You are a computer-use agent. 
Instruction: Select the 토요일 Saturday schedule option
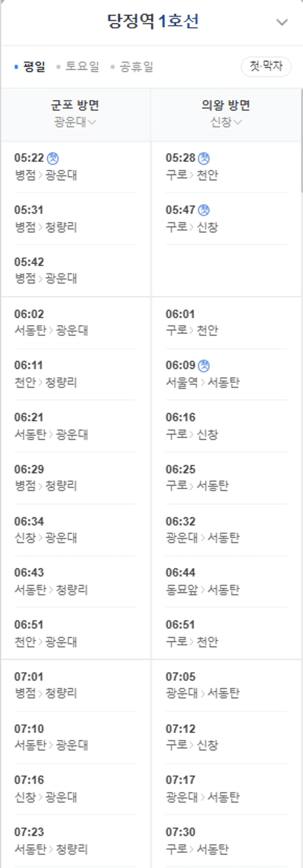[78, 67]
